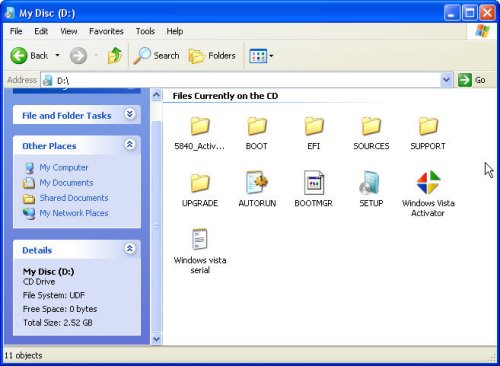
Task: Open the Favorites menu
Action: [x=106, y=31]
